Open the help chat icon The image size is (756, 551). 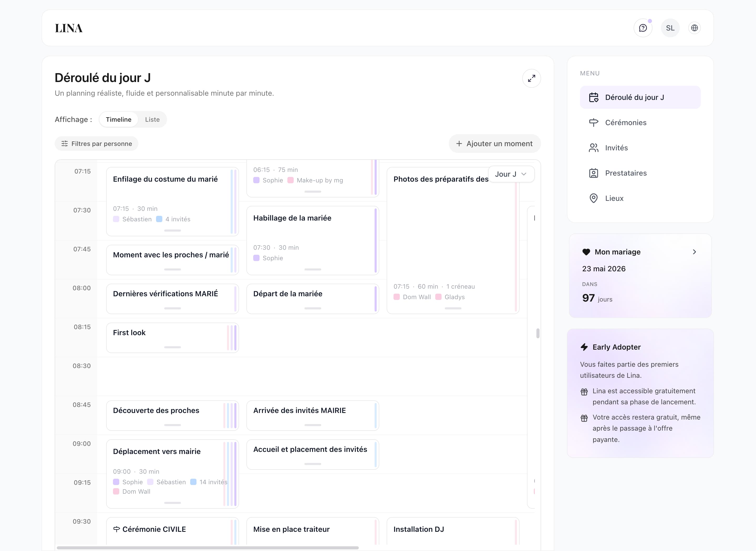[643, 28]
